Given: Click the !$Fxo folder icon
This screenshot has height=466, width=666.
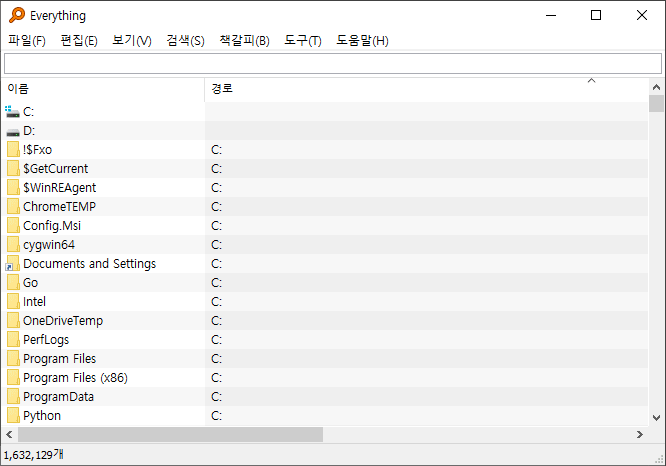Looking at the screenshot, I should [x=13, y=150].
